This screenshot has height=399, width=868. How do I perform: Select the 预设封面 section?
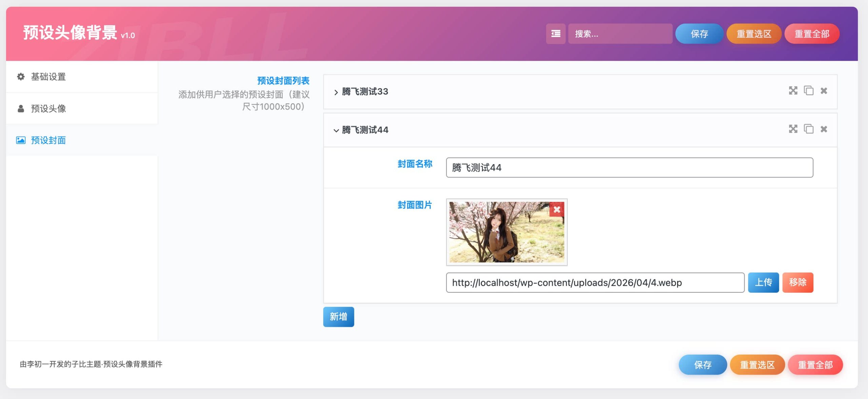pos(82,140)
